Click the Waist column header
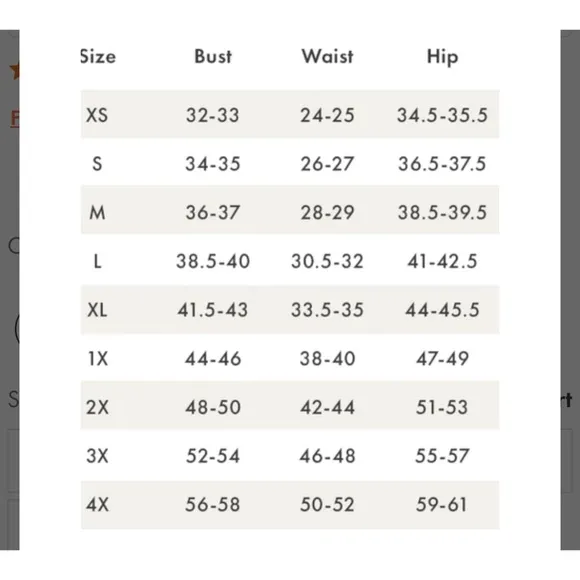 327,57
